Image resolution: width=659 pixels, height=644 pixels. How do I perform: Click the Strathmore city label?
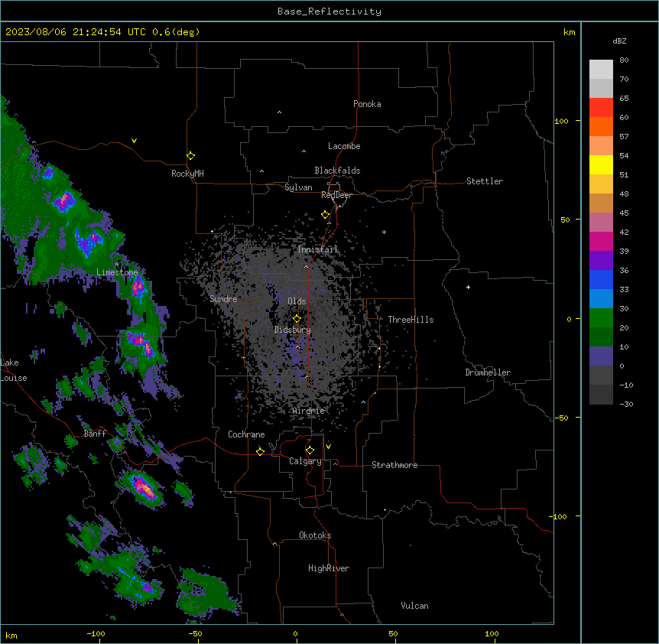click(x=394, y=465)
